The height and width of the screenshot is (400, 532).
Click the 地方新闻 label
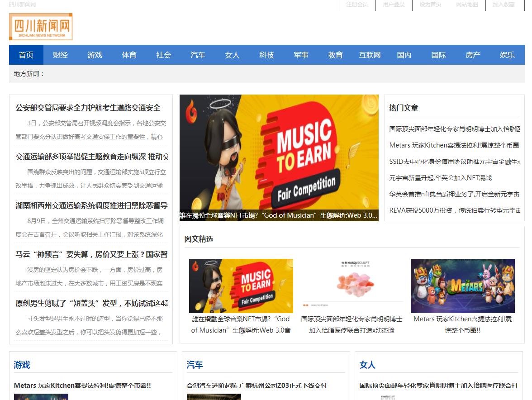coord(29,74)
